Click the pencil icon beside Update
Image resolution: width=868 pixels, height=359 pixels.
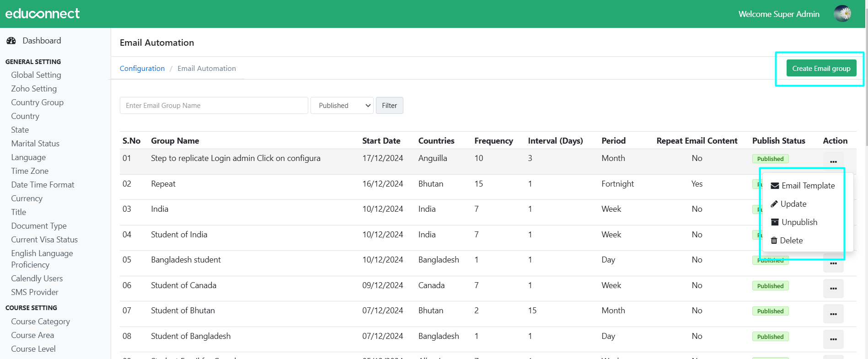point(774,204)
